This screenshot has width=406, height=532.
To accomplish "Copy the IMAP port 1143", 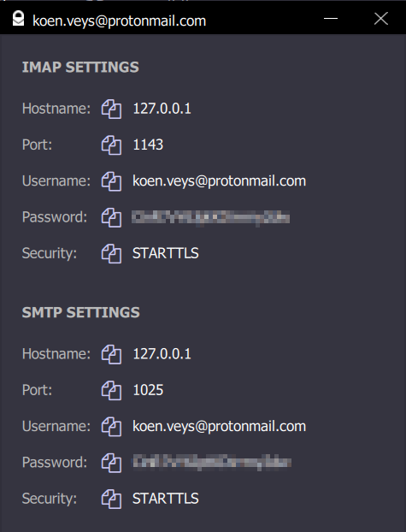I will (x=111, y=145).
